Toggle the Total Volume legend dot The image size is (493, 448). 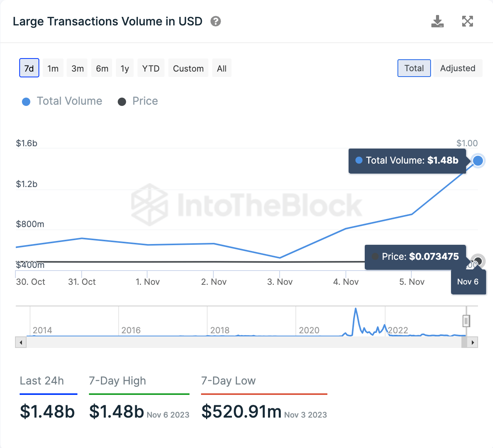click(x=26, y=102)
